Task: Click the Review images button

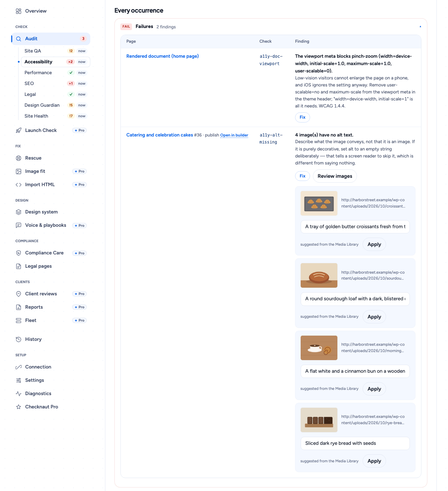Action: coord(335,176)
